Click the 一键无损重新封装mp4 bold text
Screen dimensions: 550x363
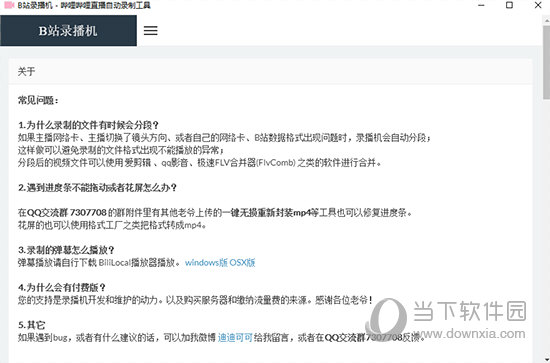(x=267, y=213)
